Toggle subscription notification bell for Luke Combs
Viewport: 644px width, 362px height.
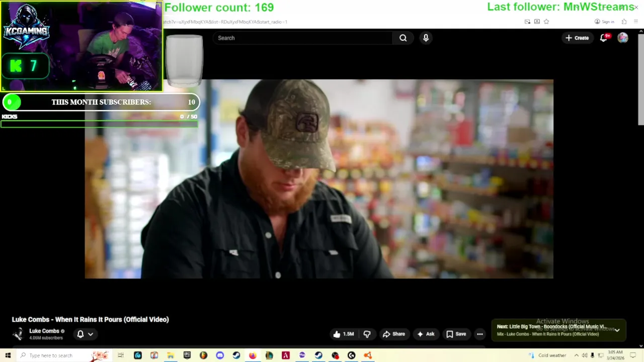80,334
